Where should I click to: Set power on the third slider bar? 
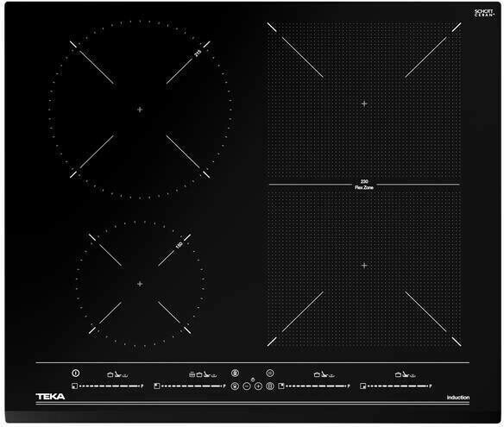point(316,386)
